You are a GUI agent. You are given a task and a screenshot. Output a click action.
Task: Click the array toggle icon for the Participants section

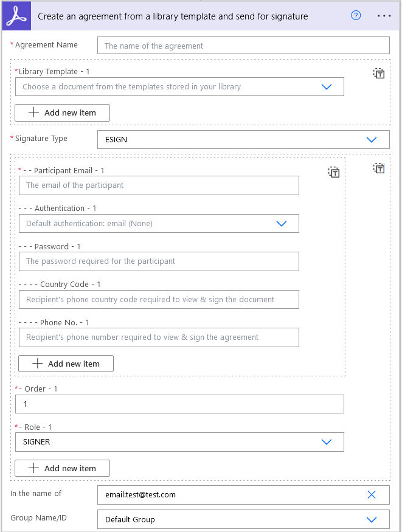pyautogui.click(x=378, y=168)
